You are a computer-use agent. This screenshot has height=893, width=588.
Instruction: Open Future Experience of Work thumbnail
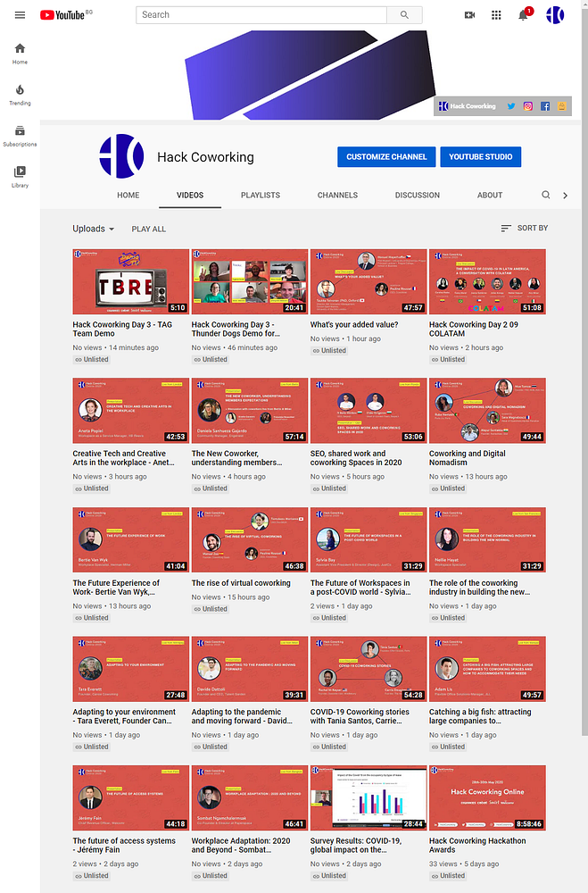click(130, 540)
